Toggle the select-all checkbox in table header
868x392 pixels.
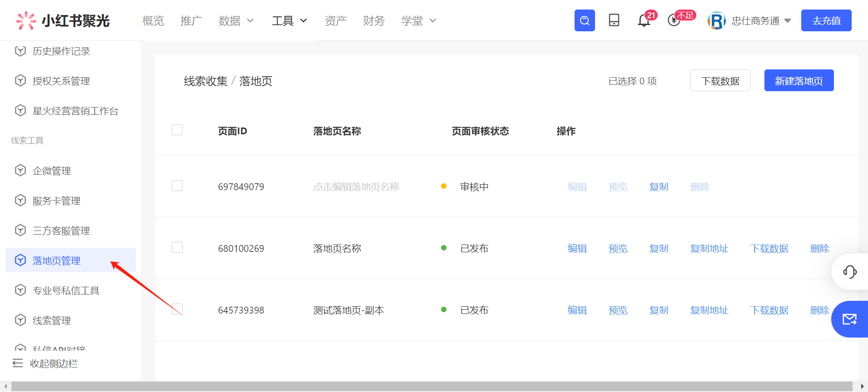coord(177,130)
